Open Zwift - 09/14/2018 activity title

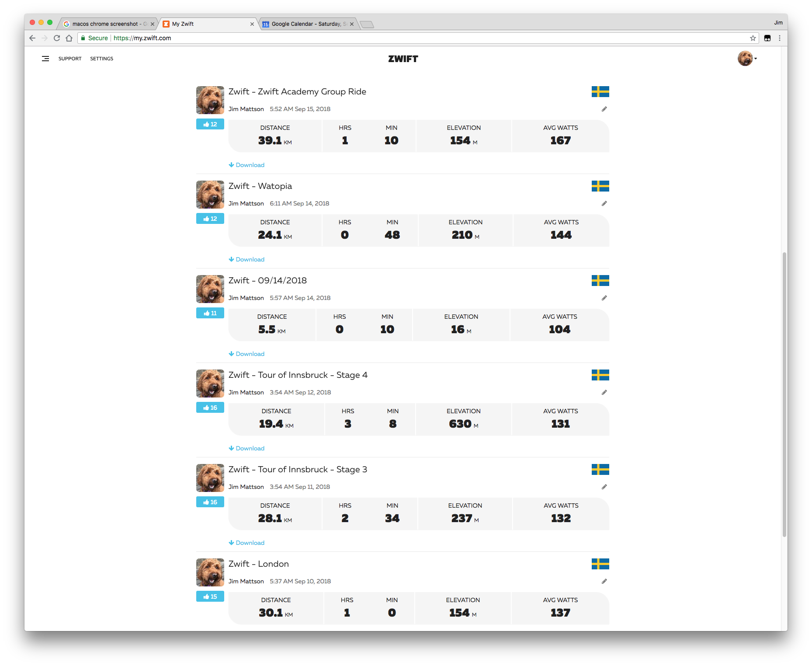tap(267, 280)
